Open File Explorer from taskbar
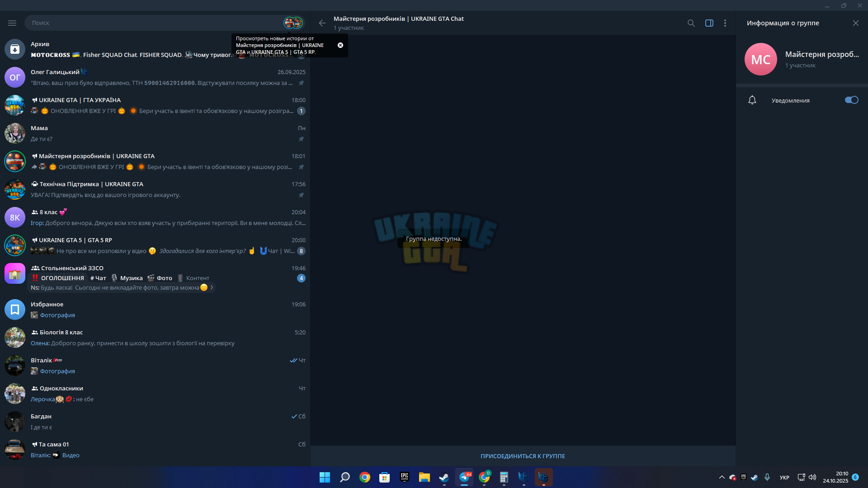868x488 pixels. pyautogui.click(x=424, y=477)
